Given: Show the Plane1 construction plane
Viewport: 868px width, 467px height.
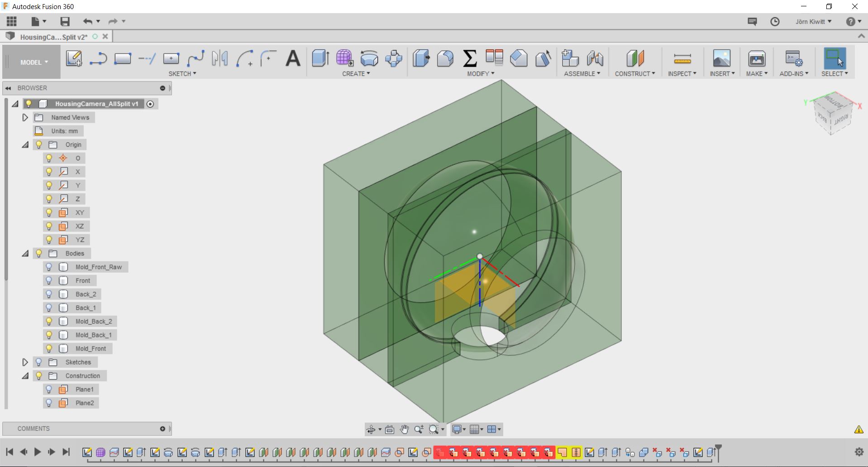Looking at the screenshot, I should [x=49, y=389].
